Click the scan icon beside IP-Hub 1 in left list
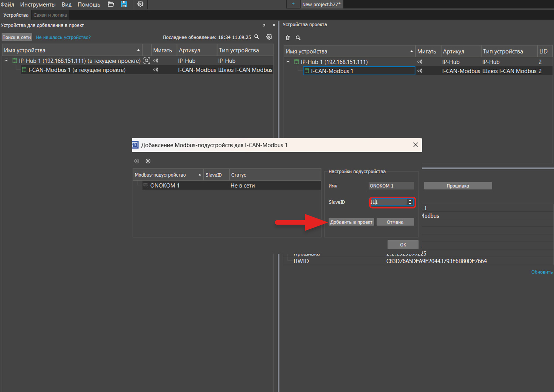 147,61
